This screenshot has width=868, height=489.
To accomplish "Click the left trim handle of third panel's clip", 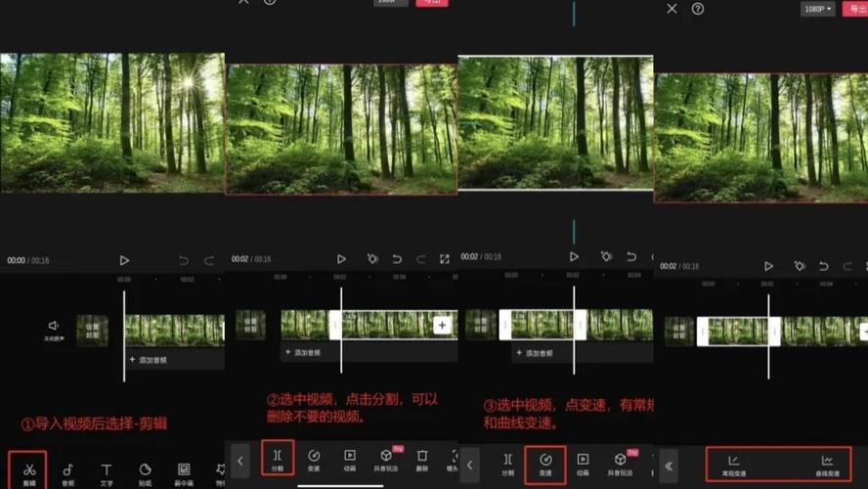I will point(504,325).
